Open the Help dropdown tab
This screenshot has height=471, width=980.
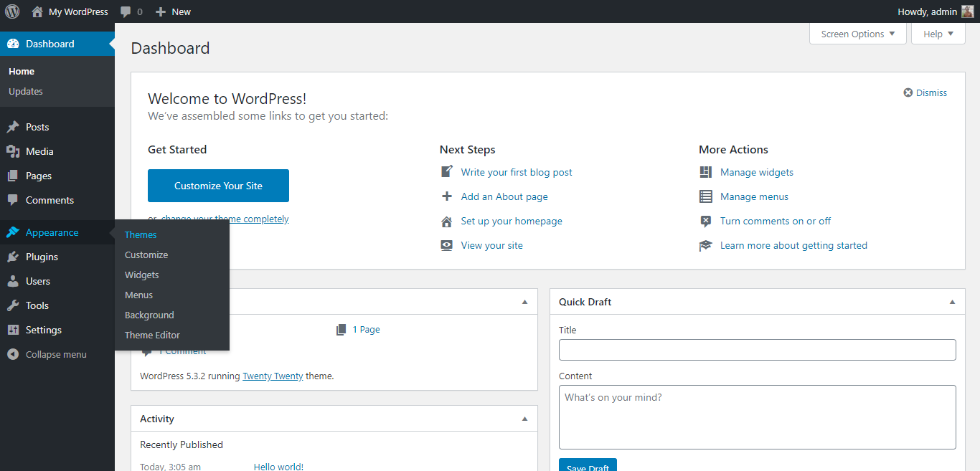click(938, 34)
